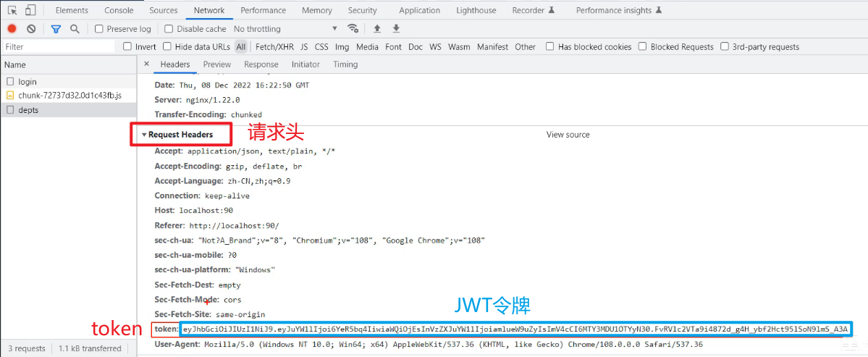Viewport: 868px width, 357px height.
Task: Switch to the Console tab
Action: [x=119, y=10]
